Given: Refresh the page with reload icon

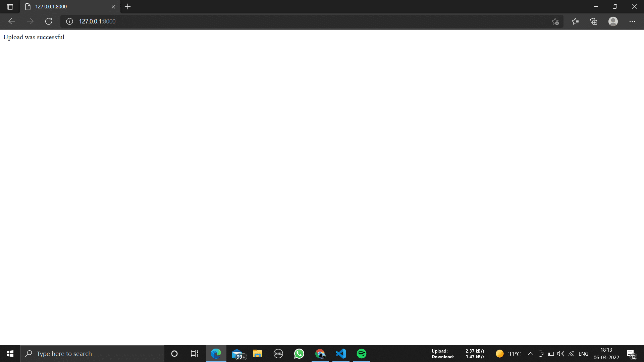Looking at the screenshot, I should click(49, 21).
